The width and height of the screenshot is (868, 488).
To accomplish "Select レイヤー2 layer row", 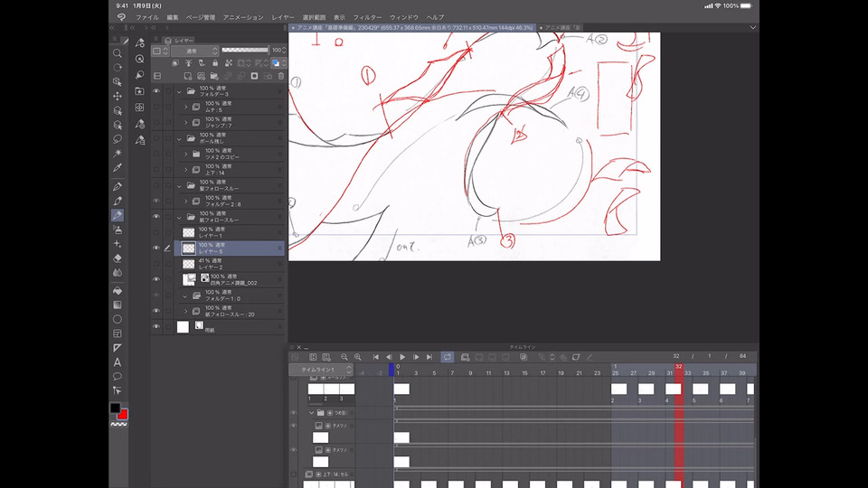I will [230, 264].
